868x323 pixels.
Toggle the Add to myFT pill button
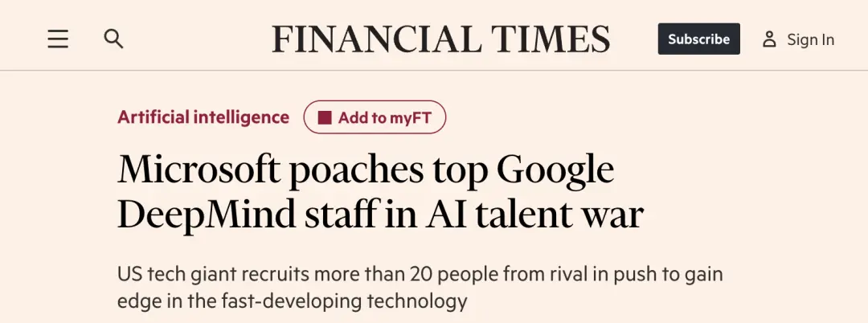375,118
